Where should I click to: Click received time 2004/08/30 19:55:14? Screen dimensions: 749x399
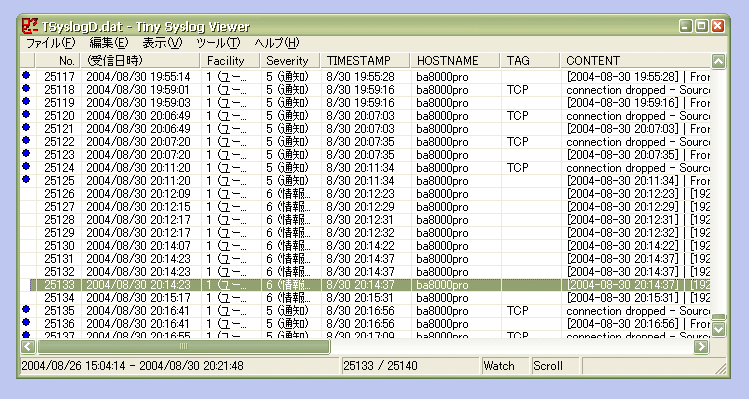138,76
